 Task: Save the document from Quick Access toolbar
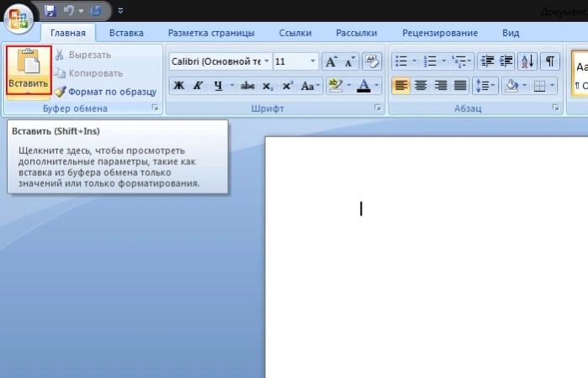pyautogui.click(x=50, y=10)
